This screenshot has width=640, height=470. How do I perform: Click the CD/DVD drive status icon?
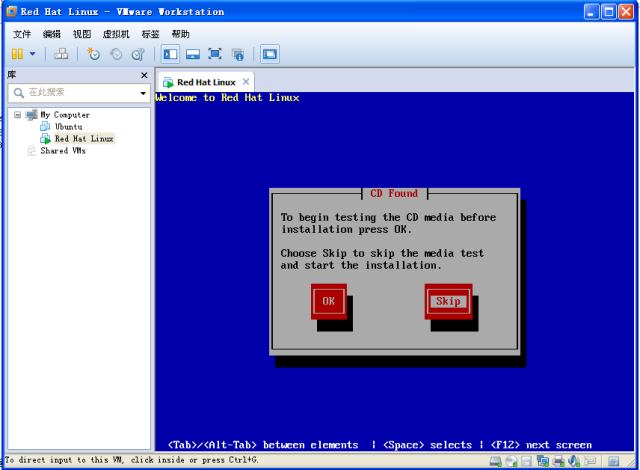[511, 461]
